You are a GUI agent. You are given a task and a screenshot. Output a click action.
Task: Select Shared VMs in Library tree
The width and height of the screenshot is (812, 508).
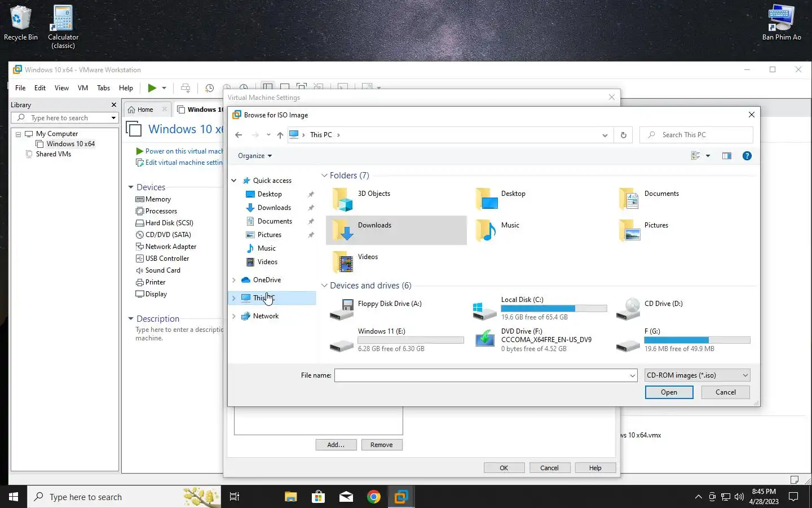[54, 154]
